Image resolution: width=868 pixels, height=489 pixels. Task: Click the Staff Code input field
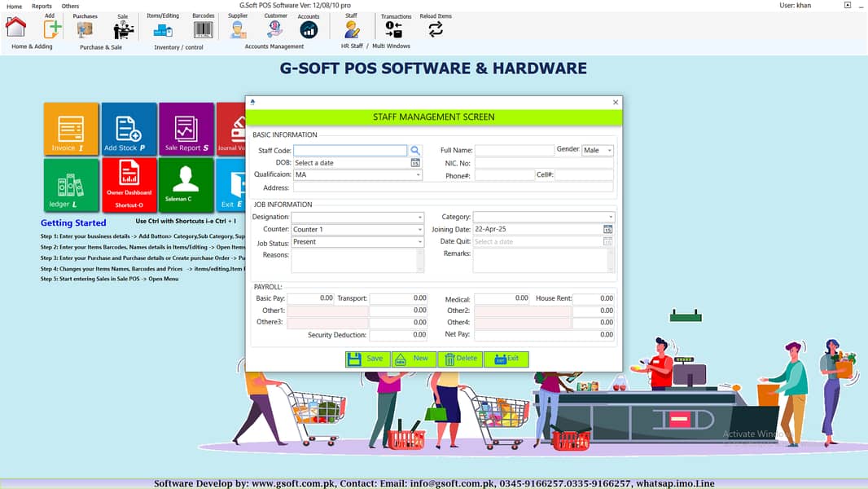pyautogui.click(x=350, y=151)
